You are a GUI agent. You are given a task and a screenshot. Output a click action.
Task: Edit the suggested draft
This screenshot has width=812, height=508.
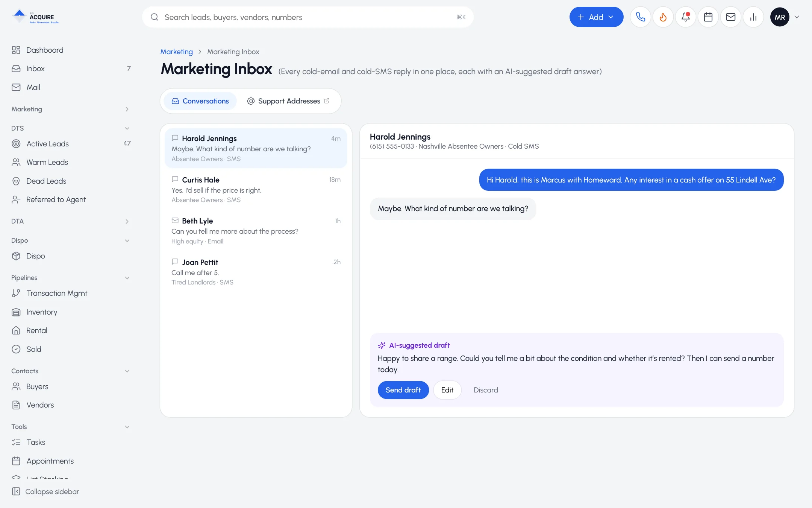pyautogui.click(x=447, y=390)
